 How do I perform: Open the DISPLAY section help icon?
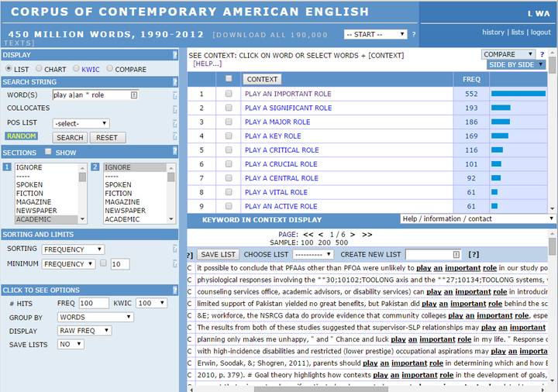(174, 55)
